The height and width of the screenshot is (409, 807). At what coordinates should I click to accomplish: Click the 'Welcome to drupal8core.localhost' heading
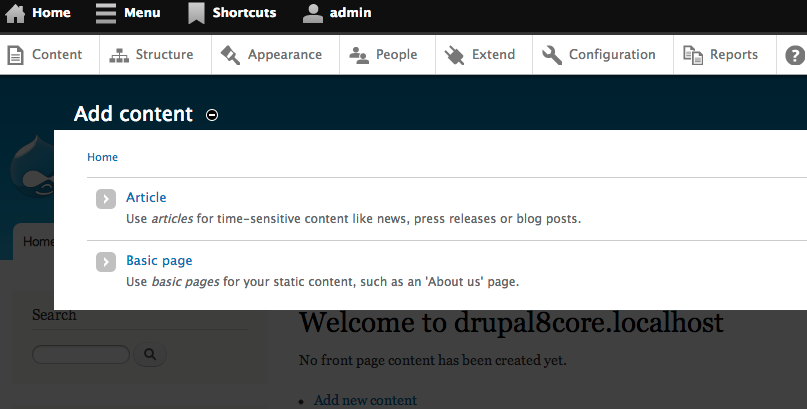click(511, 323)
